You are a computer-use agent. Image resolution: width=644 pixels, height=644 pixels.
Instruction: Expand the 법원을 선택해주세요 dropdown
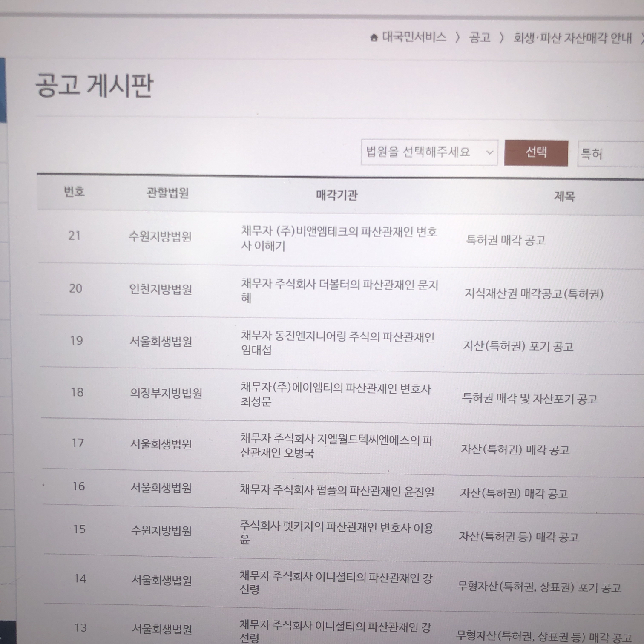point(429,152)
